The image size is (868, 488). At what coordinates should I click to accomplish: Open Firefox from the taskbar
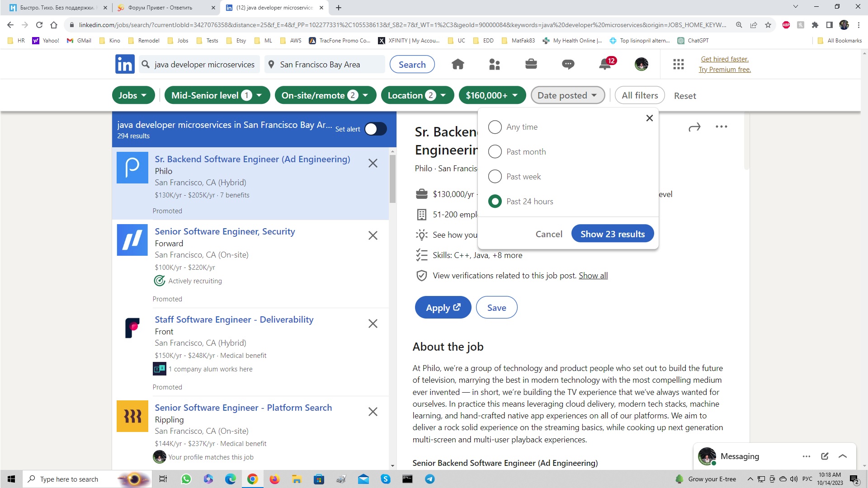274,479
